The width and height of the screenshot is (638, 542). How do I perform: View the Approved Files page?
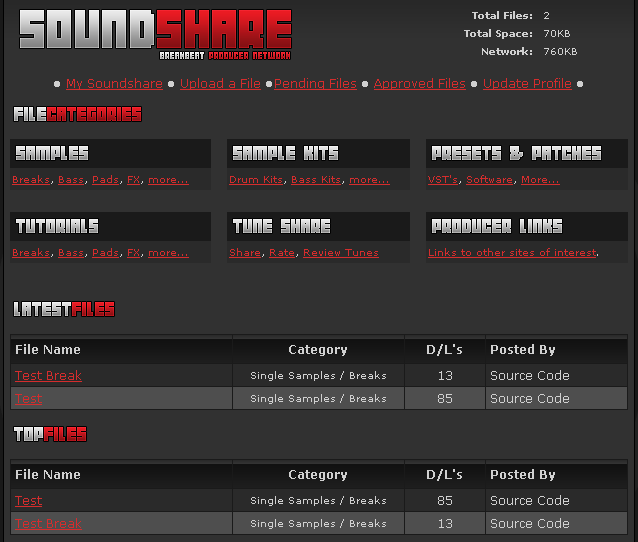[x=419, y=84]
